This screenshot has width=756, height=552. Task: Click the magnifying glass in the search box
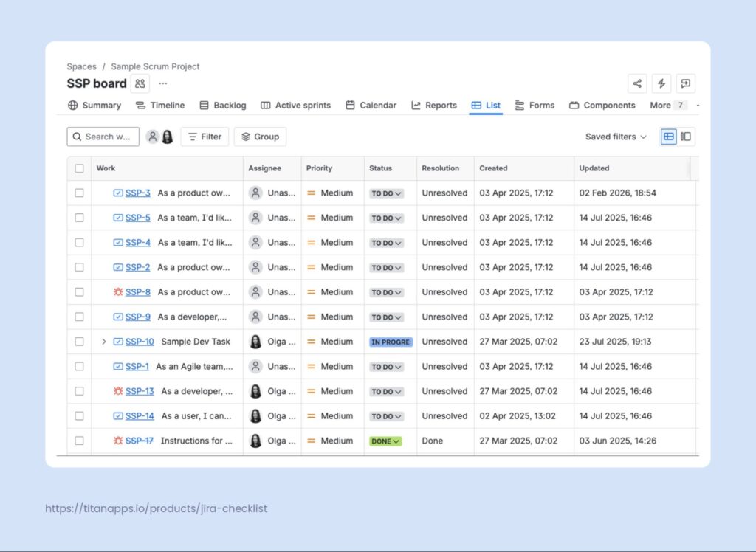[x=77, y=137]
